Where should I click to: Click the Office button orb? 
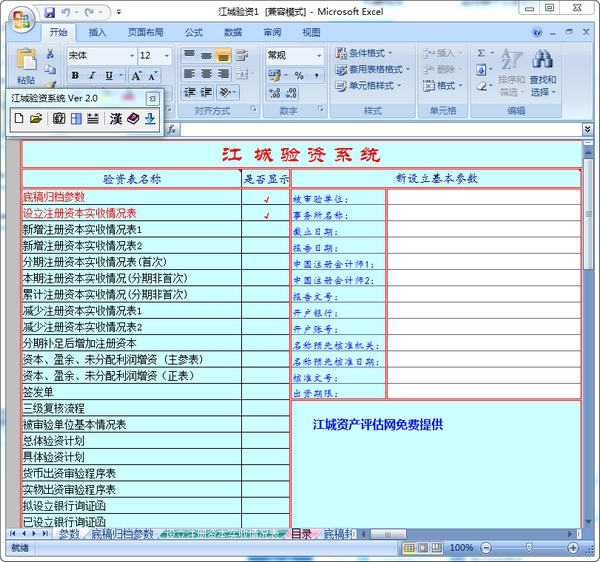click(21, 19)
